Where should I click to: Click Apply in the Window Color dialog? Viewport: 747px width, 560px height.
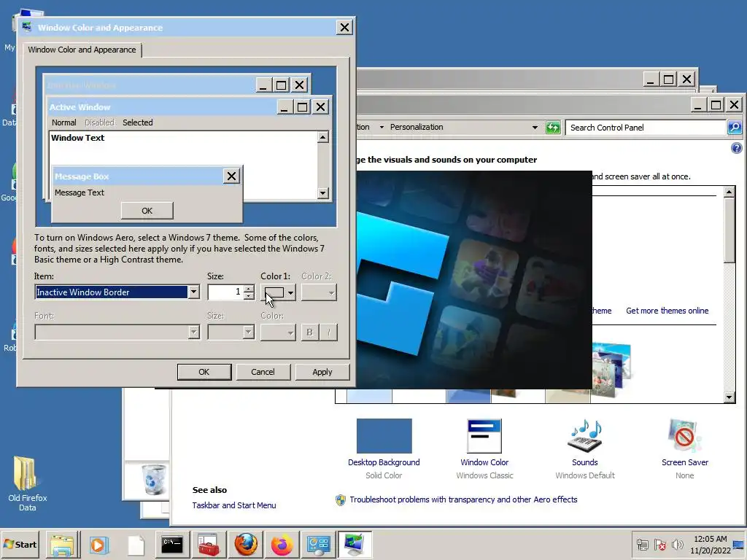322,372
